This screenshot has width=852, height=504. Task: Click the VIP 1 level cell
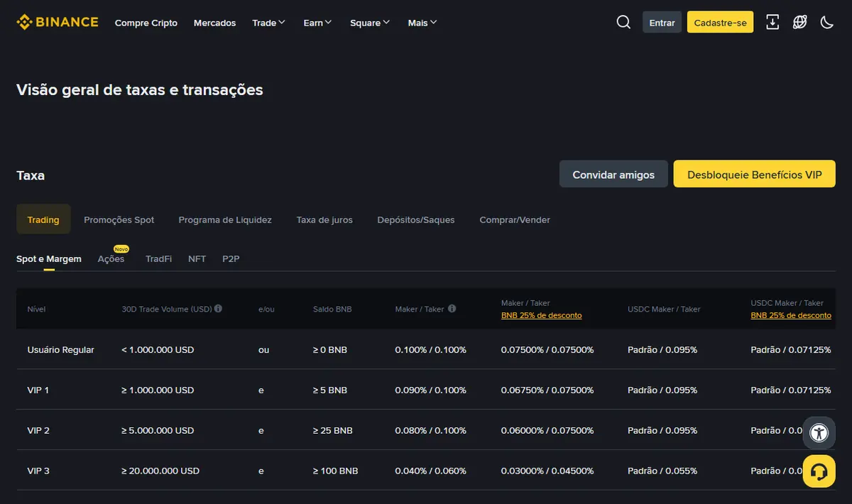(x=38, y=390)
